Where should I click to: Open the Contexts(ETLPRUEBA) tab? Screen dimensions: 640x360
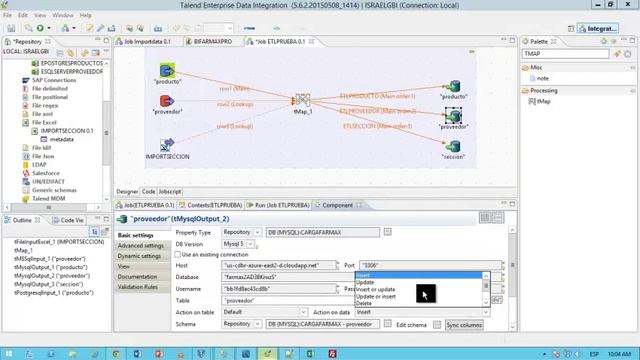coord(211,205)
